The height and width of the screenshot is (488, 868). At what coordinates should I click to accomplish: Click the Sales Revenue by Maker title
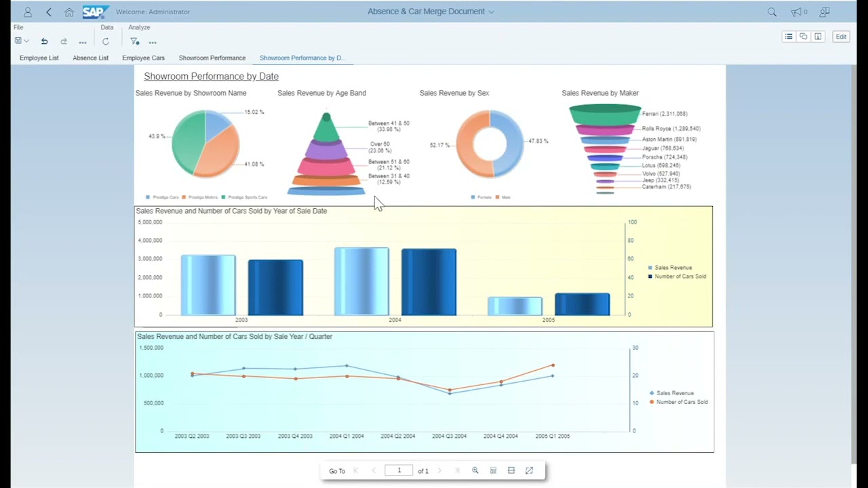(x=600, y=93)
